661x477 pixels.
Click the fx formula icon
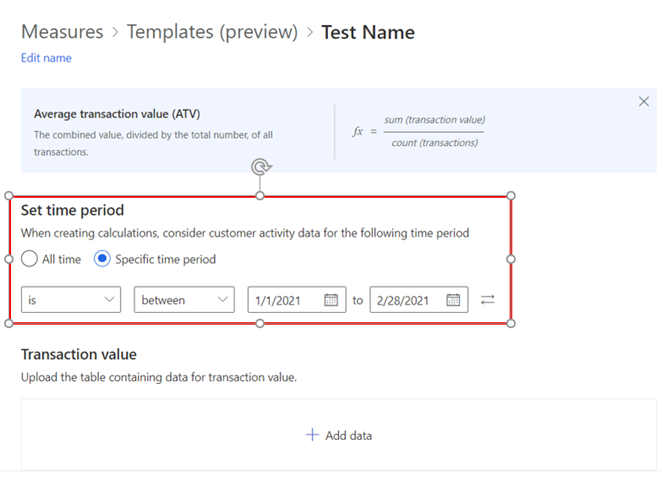coord(359,132)
